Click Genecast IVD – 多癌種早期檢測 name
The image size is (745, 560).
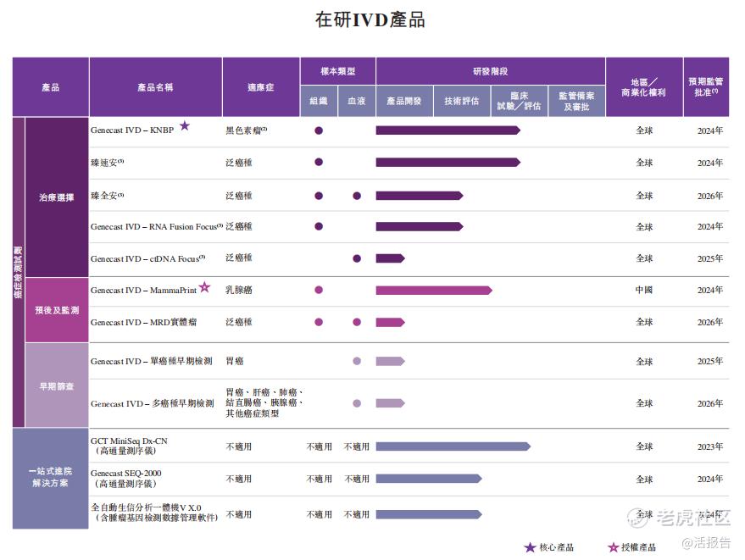coord(153,404)
